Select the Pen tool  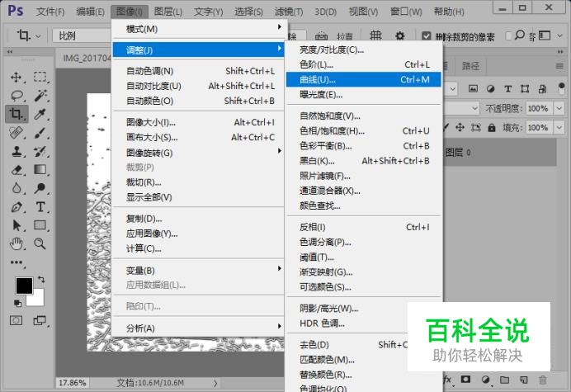(x=17, y=206)
